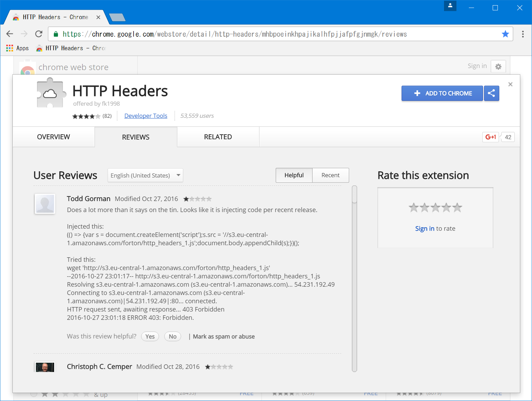Click the Todd Gorman reviewer name
The width and height of the screenshot is (532, 401).
[x=89, y=199]
